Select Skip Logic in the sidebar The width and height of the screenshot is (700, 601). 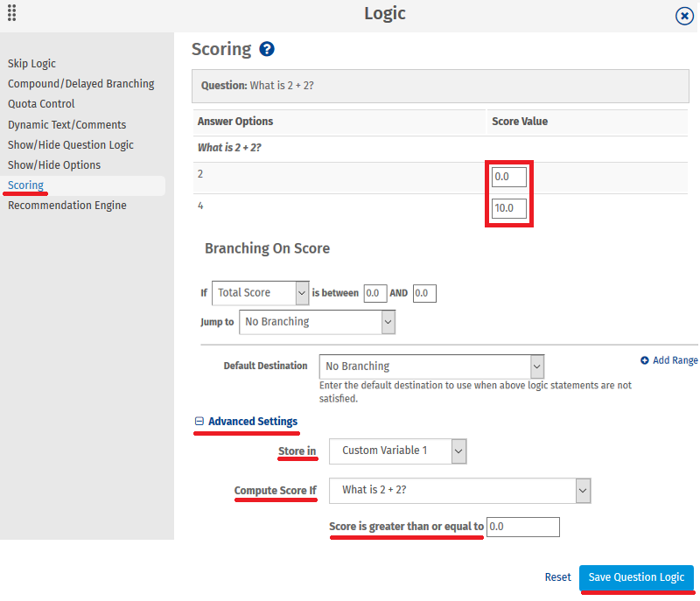pyautogui.click(x=31, y=64)
